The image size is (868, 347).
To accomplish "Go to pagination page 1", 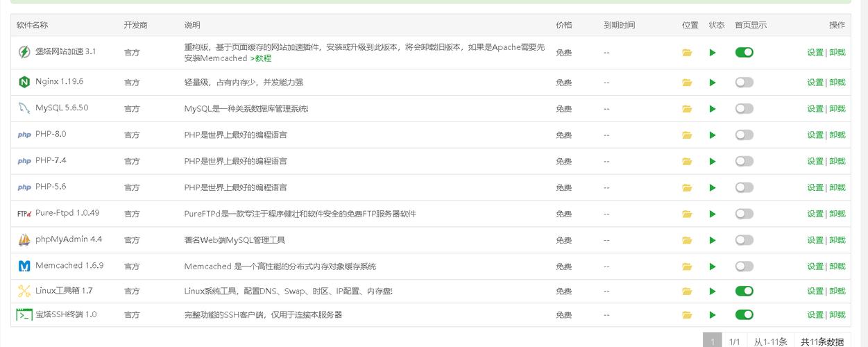I will point(712,341).
